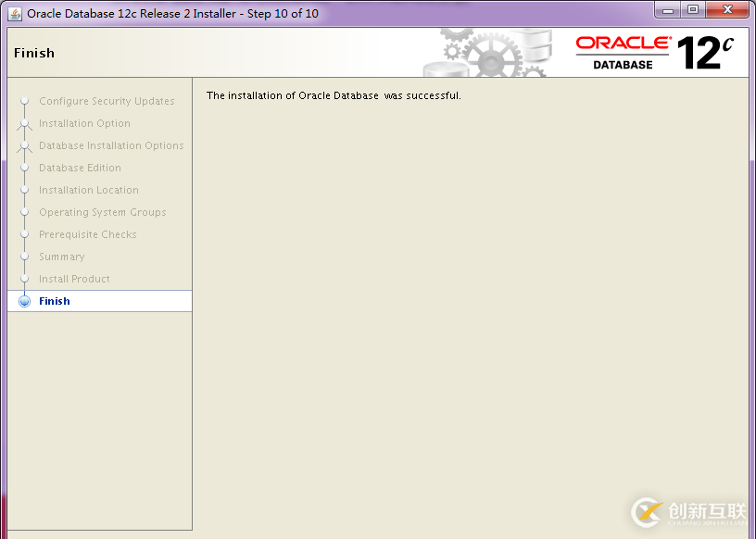Click the Java installer icon in title bar
The image size is (756, 539).
(15, 14)
